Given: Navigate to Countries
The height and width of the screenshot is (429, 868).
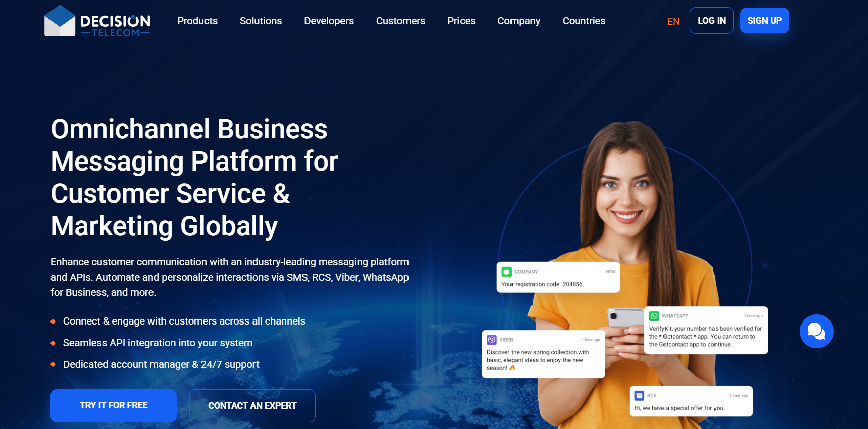Looking at the screenshot, I should pyautogui.click(x=584, y=21).
